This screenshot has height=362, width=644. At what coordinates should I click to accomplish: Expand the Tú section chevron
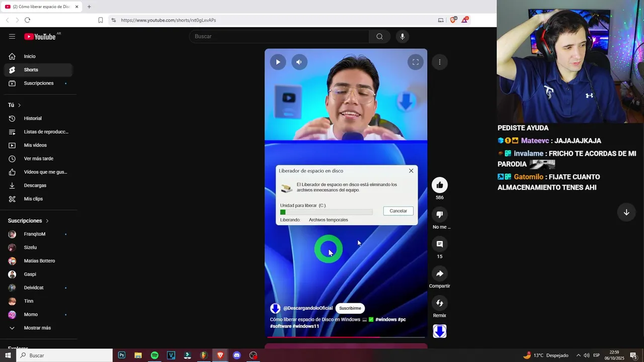coord(19,105)
